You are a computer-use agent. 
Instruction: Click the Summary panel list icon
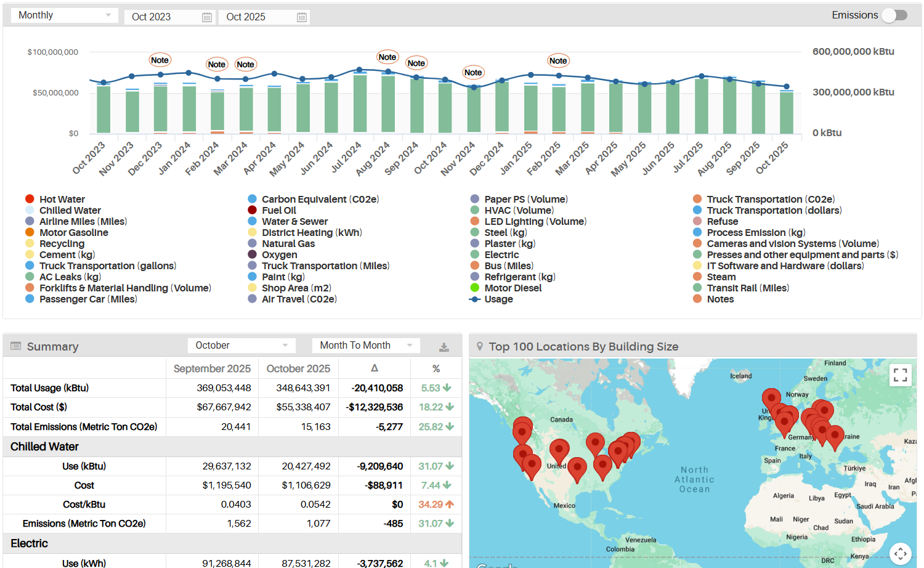click(x=16, y=346)
